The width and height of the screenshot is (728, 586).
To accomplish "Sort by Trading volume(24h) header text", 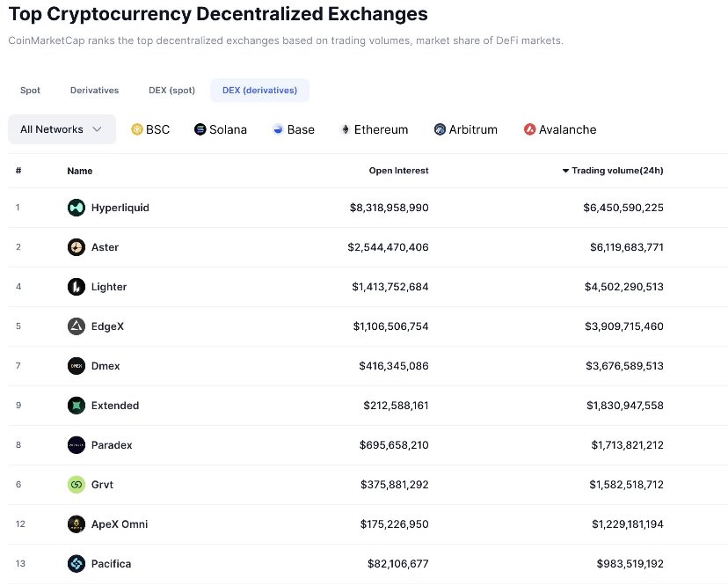I will coord(617,171).
